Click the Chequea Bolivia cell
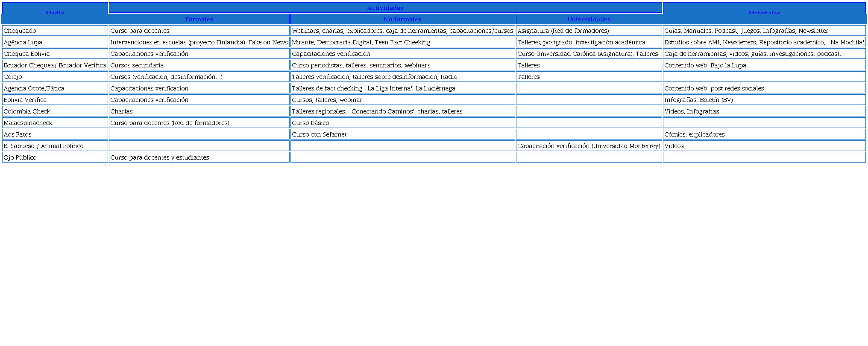 coord(55,54)
